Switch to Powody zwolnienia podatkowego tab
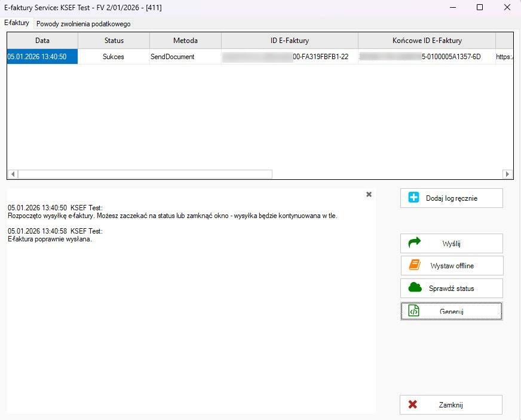521x420 pixels. click(x=83, y=24)
